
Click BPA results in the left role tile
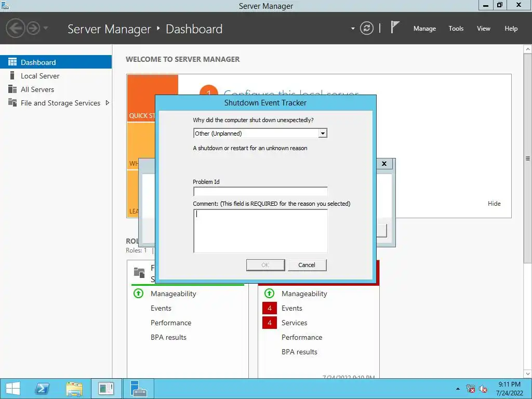point(169,337)
